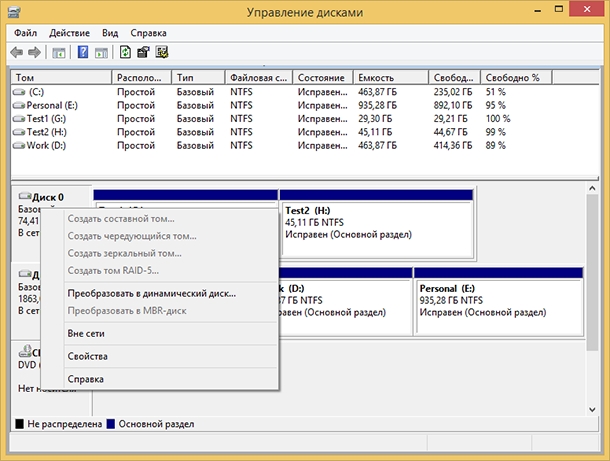Click the blue Help question mark icon

pyautogui.click(x=83, y=51)
